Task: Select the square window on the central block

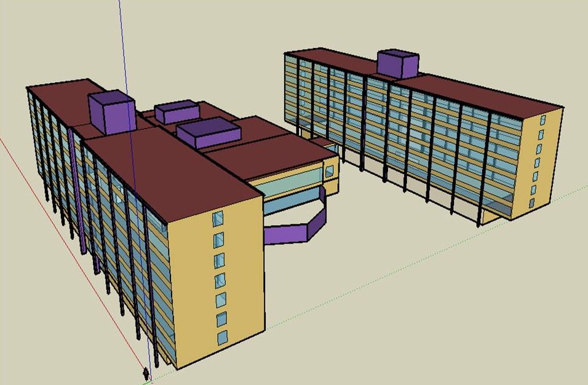Action: [330, 171]
